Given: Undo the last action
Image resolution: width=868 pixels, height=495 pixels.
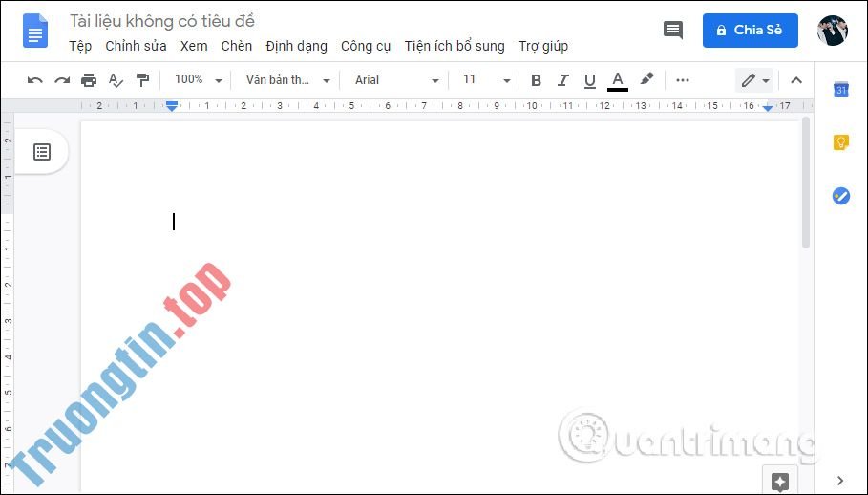Looking at the screenshot, I should (35, 81).
